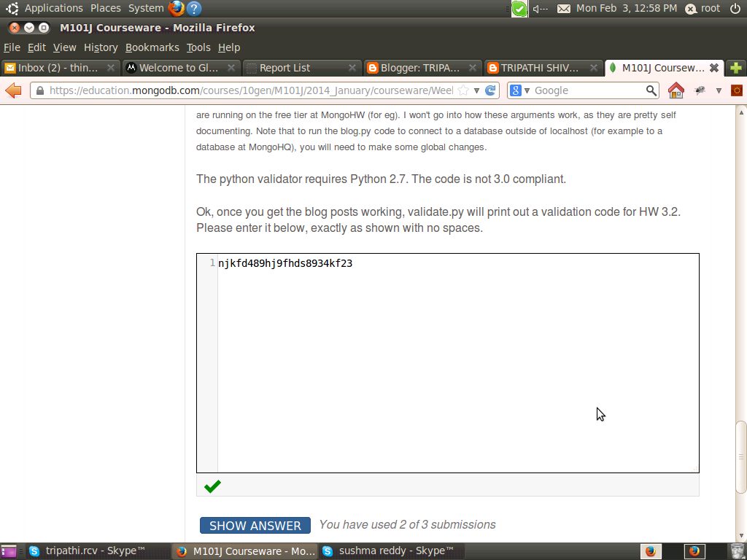This screenshot has height=560, width=747.
Task: Click the scrollbar down arrow
Action: pyautogui.click(x=741, y=537)
